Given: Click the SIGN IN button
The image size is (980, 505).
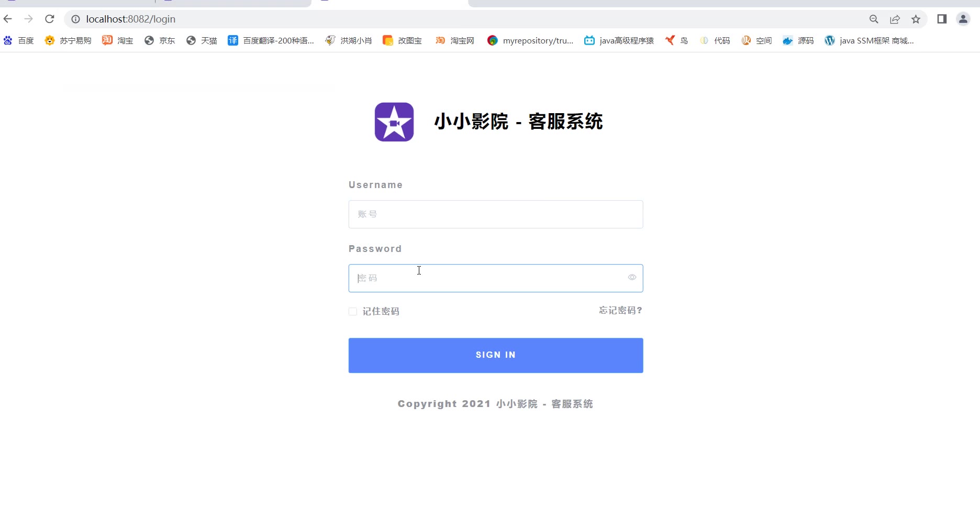Looking at the screenshot, I should (496, 356).
